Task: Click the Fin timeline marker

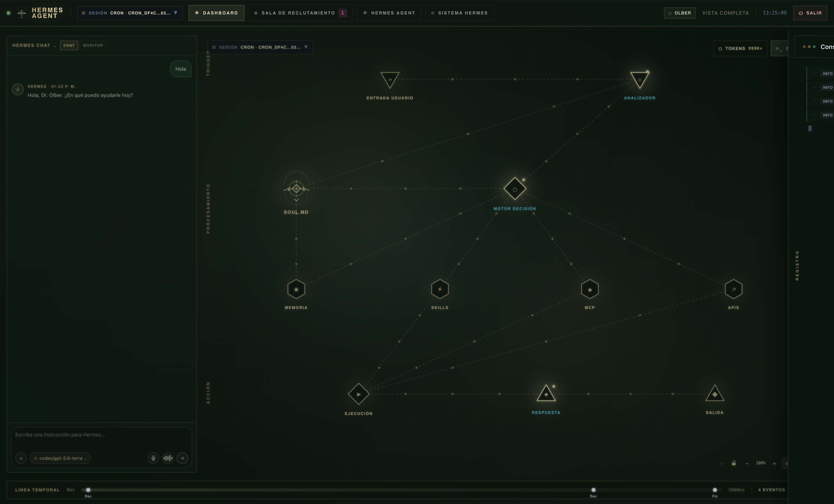Action: pyautogui.click(x=715, y=490)
